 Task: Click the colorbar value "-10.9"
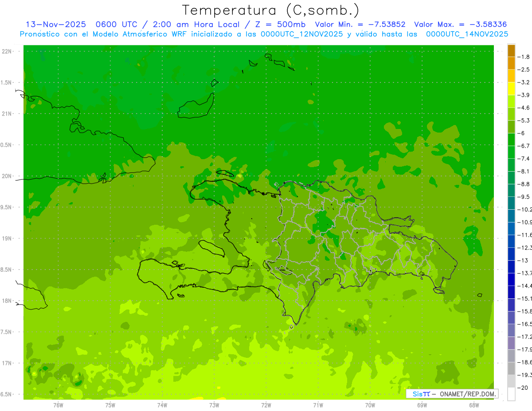pyautogui.click(x=525, y=222)
